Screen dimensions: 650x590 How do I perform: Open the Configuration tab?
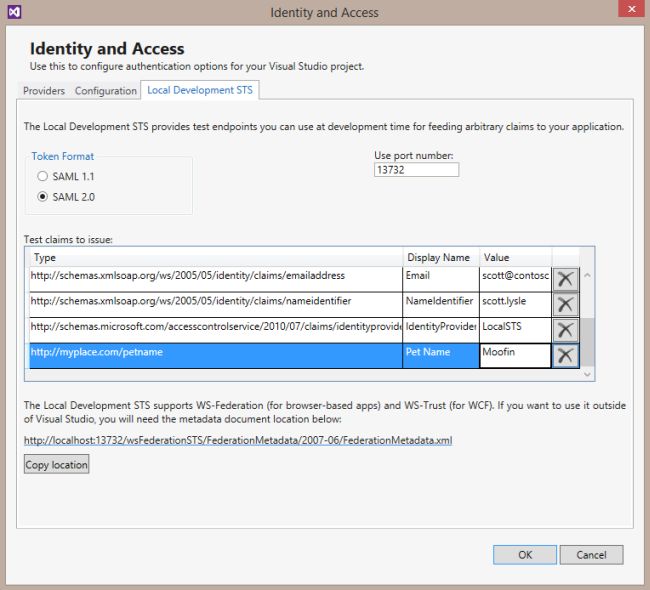pyautogui.click(x=107, y=91)
